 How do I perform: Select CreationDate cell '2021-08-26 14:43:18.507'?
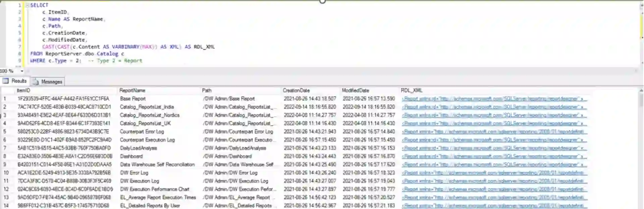pyautogui.click(x=310, y=99)
